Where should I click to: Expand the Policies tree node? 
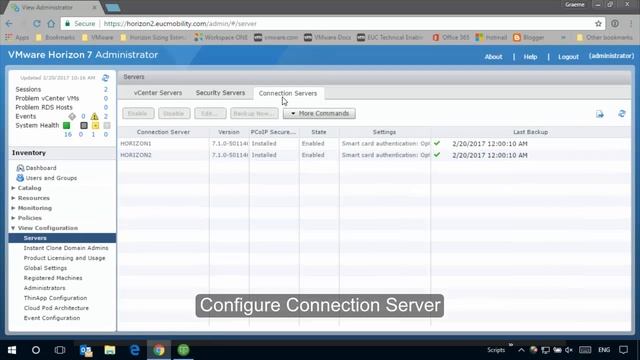(13, 218)
